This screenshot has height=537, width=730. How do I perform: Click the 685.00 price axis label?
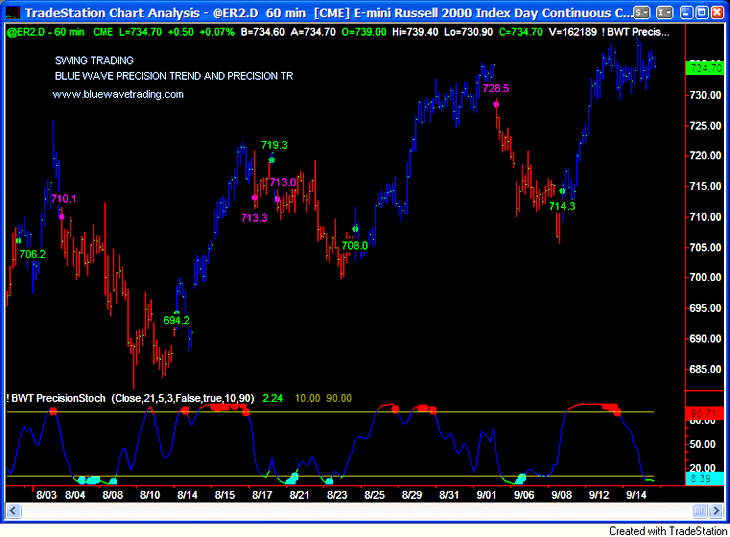coord(705,369)
